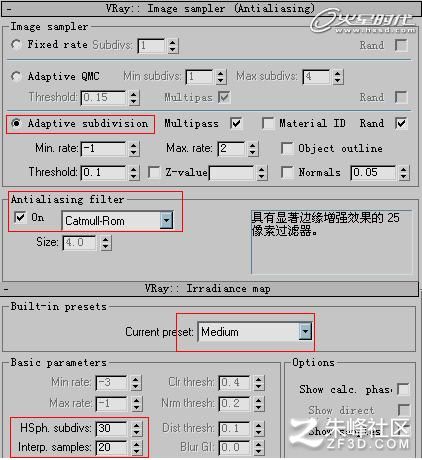The height and width of the screenshot is (460, 422).
Task: Adjust the QMC Threshold 0.15 spinner
Action: tap(133, 98)
